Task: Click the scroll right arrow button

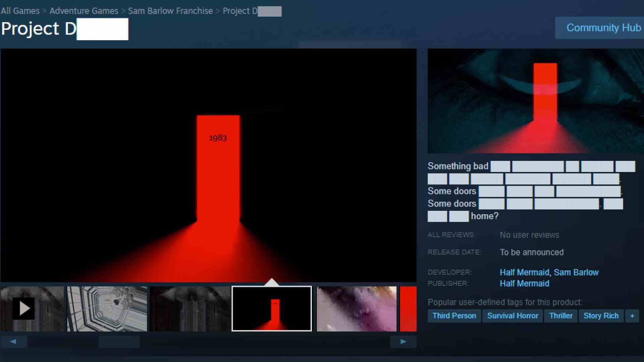Action: pyautogui.click(x=403, y=341)
